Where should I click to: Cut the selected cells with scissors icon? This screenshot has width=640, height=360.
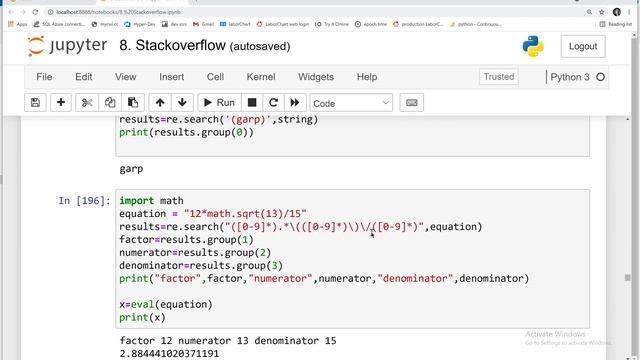coord(87,102)
